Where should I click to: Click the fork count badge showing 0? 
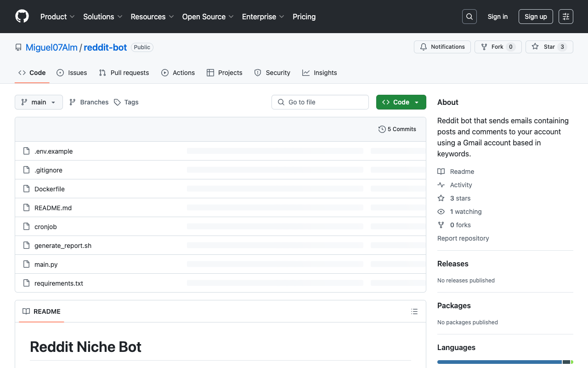tap(511, 47)
